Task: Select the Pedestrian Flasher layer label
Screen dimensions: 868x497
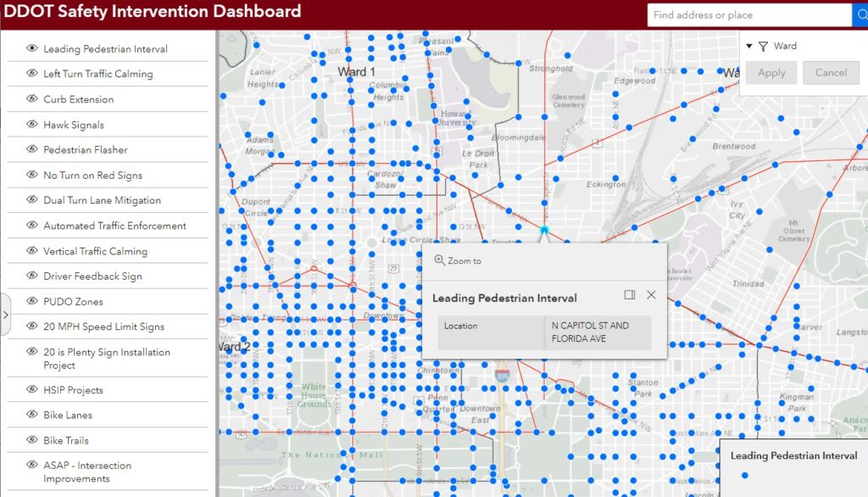Action: pyautogui.click(x=86, y=149)
